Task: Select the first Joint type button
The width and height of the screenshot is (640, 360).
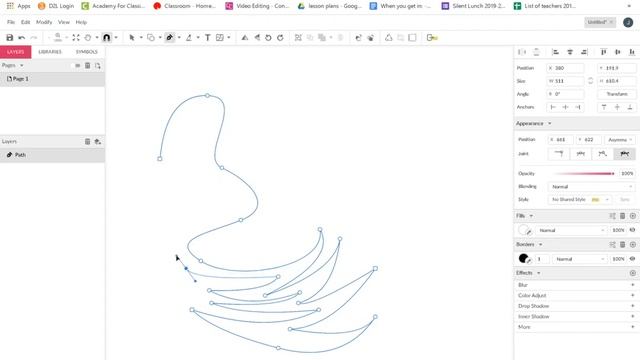Action: [559, 154]
